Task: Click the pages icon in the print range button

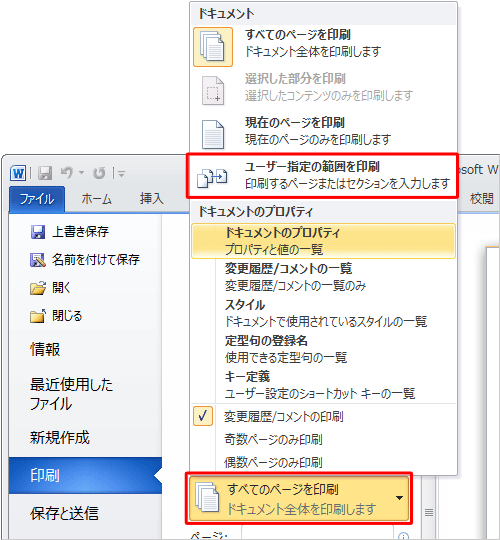Action: [207, 498]
